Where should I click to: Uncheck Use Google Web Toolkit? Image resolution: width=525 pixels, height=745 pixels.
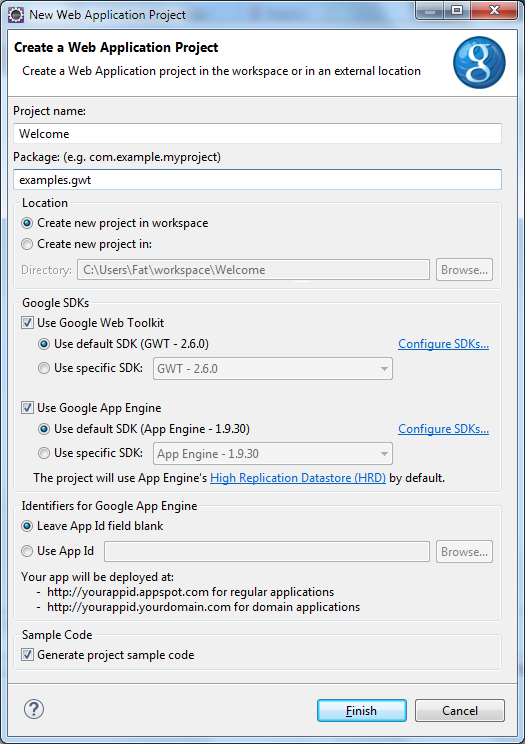point(28,323)
